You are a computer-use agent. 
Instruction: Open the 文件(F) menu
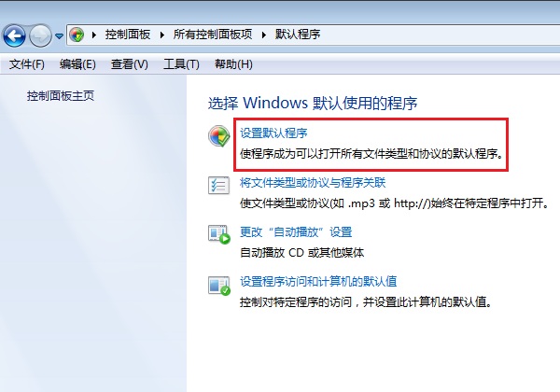(x=27, y=64)
